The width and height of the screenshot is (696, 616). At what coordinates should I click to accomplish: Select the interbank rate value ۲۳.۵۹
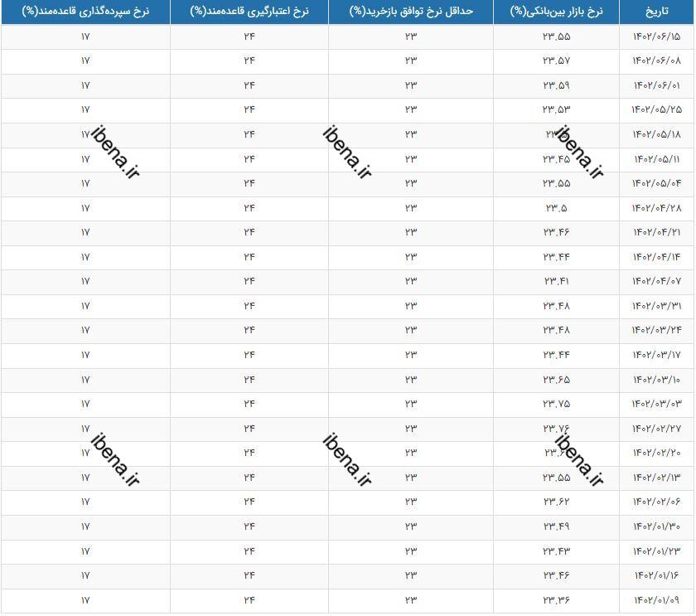(556, 85)
